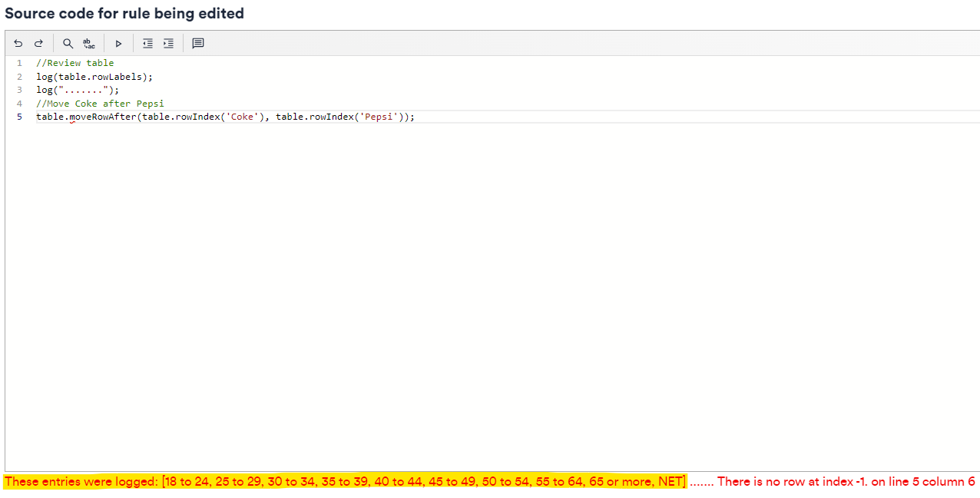Viewport: 980px width, 498px height.
Task: Click the Undo arrow icon
Action: [x=18, y=44]
